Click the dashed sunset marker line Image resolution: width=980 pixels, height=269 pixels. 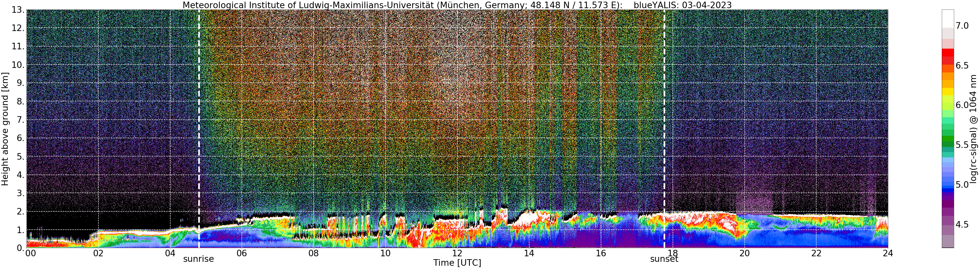pyautogui.click(x=664, y=129)
